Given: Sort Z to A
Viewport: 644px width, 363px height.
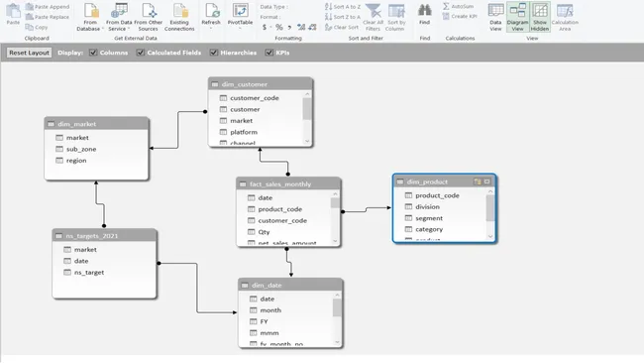Looking at the screenshot, I should tap(343, 17).
